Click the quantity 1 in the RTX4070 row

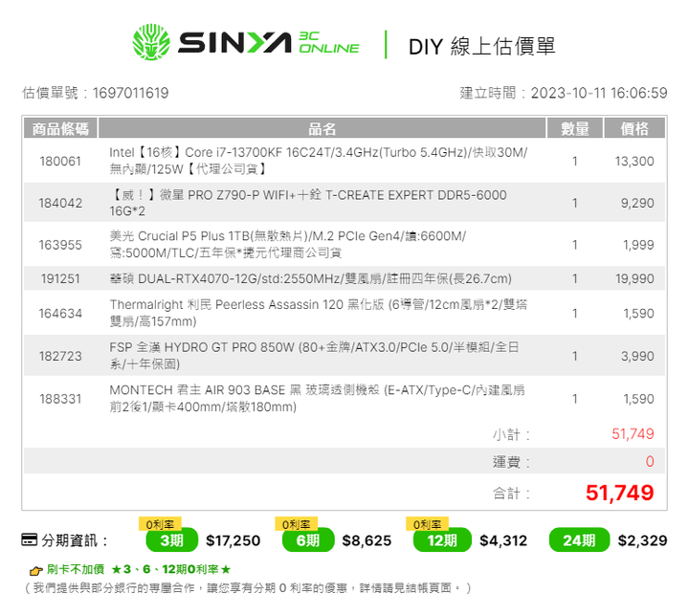[574, 278]
